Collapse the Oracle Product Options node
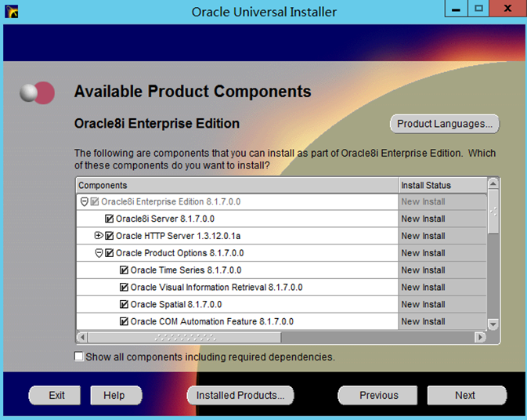Screen dimensions: 527x420 (99, 253)
